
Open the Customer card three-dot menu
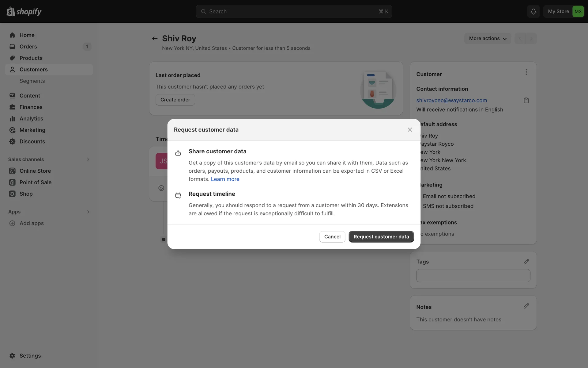(526, 72)
